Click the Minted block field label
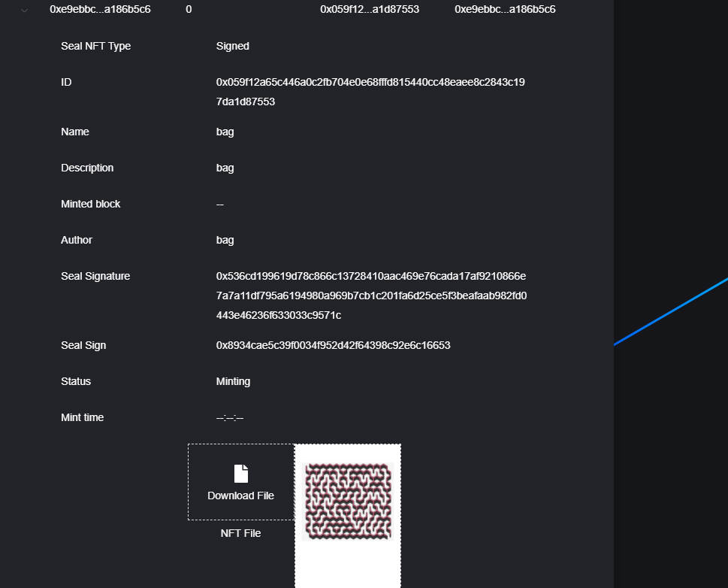The width and height of the screenshot is (728, 588). coord(91,204)
